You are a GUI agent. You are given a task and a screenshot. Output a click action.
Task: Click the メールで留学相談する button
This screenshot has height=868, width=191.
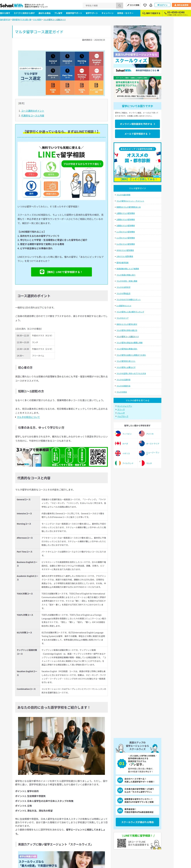pyautogui.click(x=137, y=134)
